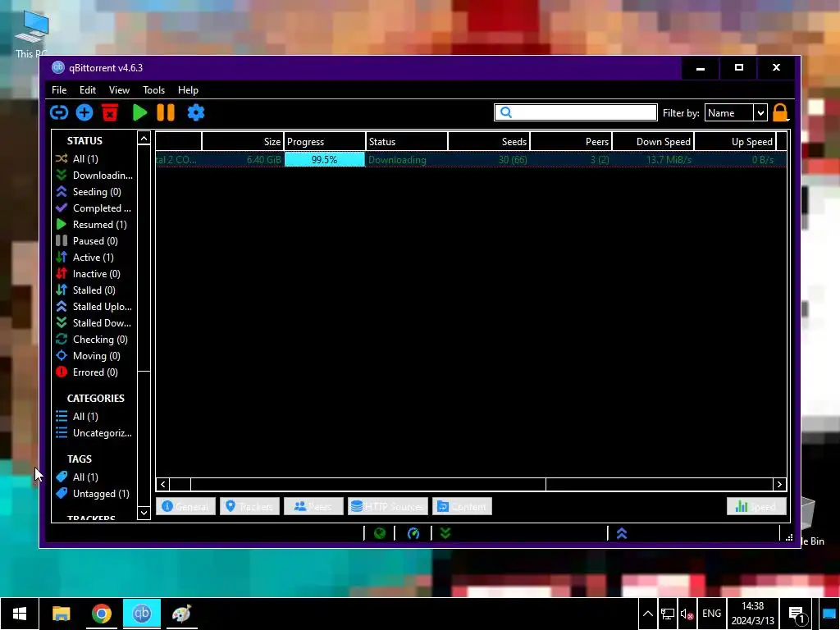The height and width of the screenshot is (630, 840).
Task: Click the green globe connection status icon
Action: tap(380, 533)
